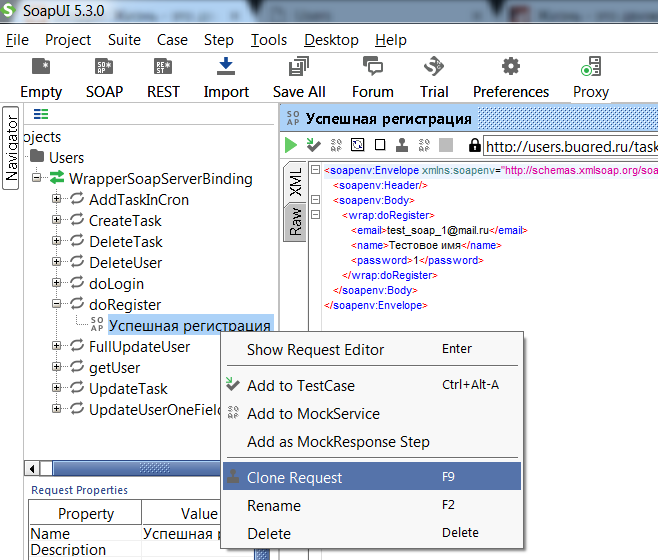Click the Save All toolbar icon
This screenshot has width=658, height=560.
pyautogui.click(x=299, y=66)
